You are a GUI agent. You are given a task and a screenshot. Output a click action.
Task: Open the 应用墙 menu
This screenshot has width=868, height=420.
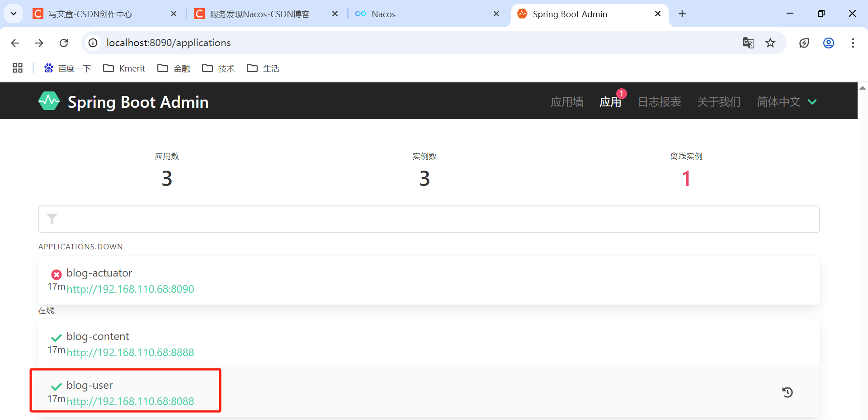click(x=567, y=102)
